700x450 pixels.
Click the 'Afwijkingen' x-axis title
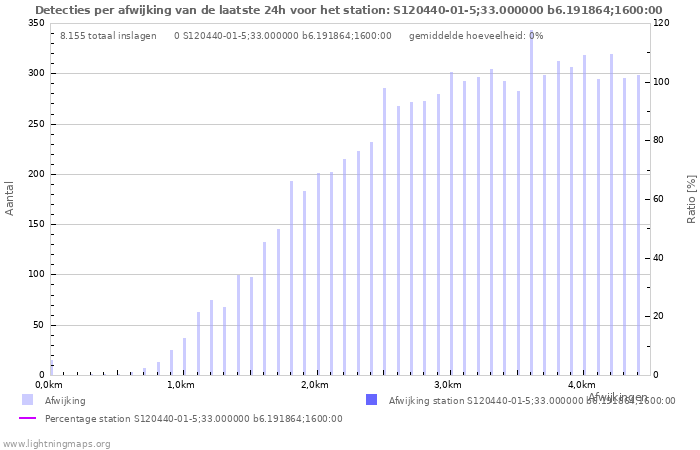point(618,396)
